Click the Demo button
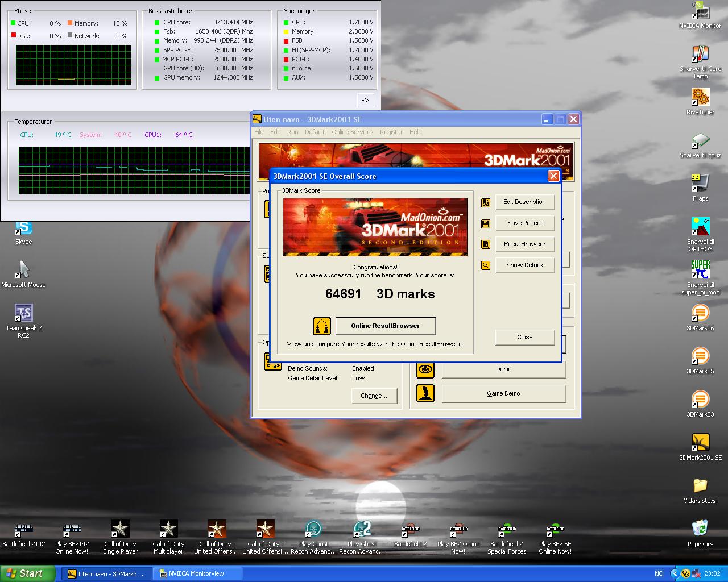 tap(503, 369)
